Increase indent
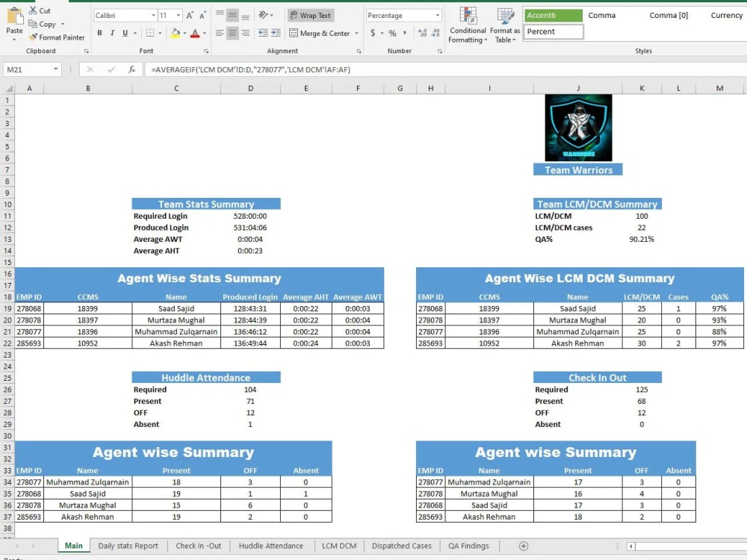This screenshot has height=560, width=747. 276,33
